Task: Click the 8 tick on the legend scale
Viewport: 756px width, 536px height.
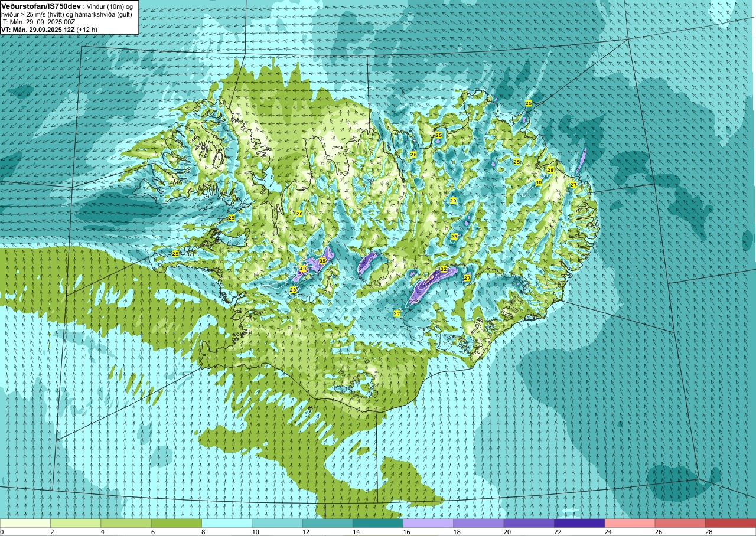Action: pyautogui.click(x=204, y=532)
